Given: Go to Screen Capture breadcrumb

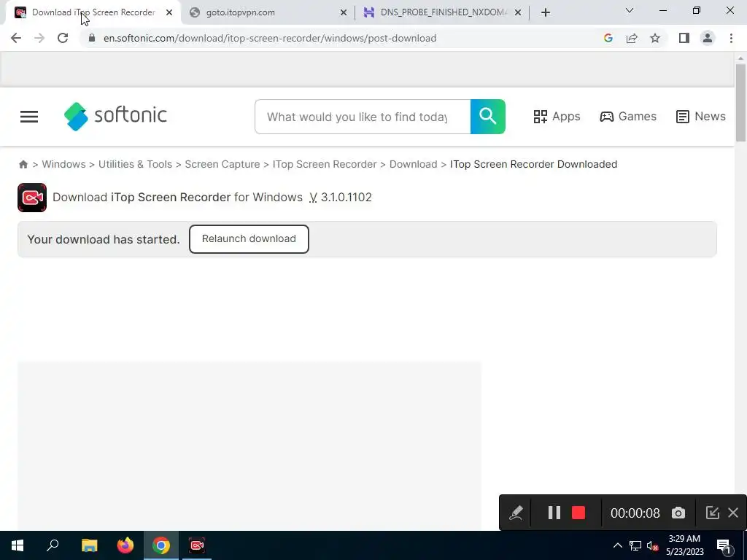Looking at the screenshot, I should pyautogui.click(x=222, y=164).
